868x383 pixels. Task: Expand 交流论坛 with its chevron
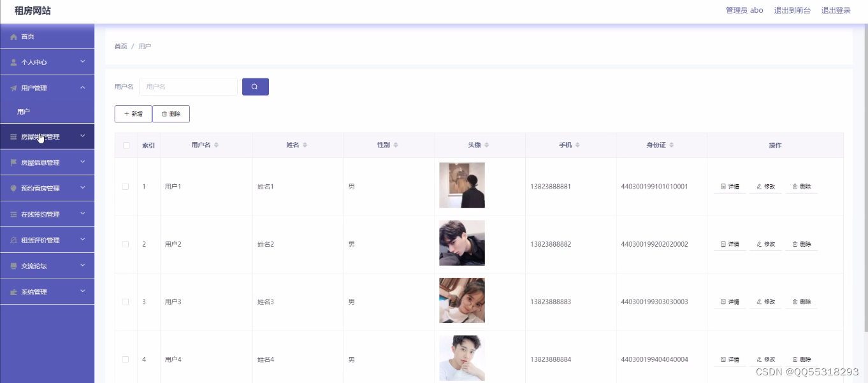coord(83,265)
